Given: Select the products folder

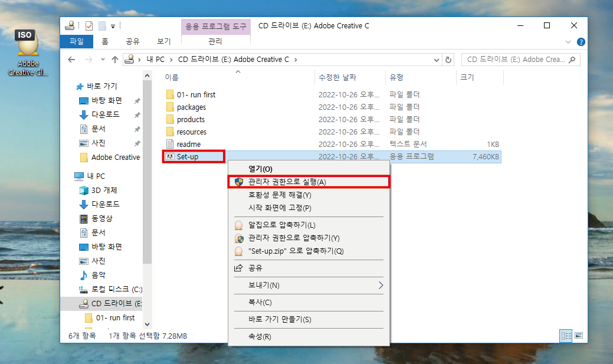Looking at the screenshot, I should point(191,120).
